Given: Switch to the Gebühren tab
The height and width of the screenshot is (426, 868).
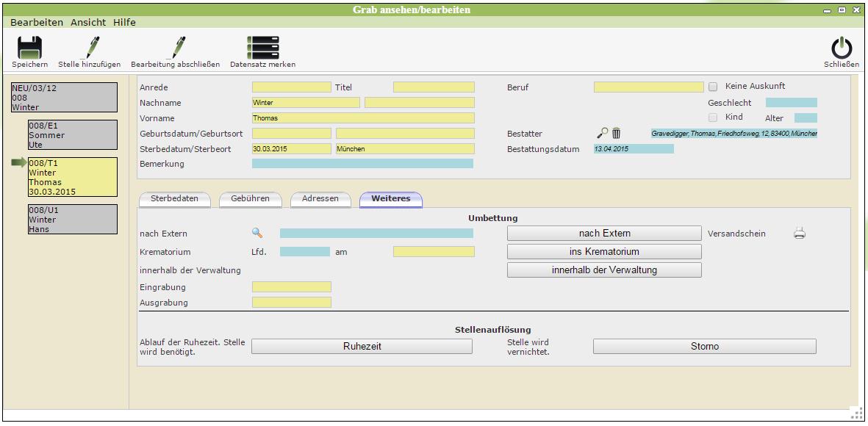Looking at the screenshot, I should coord(250,199).
